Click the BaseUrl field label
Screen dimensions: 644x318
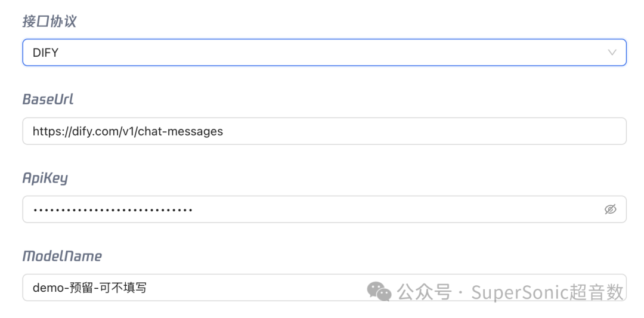coord(48,99)
